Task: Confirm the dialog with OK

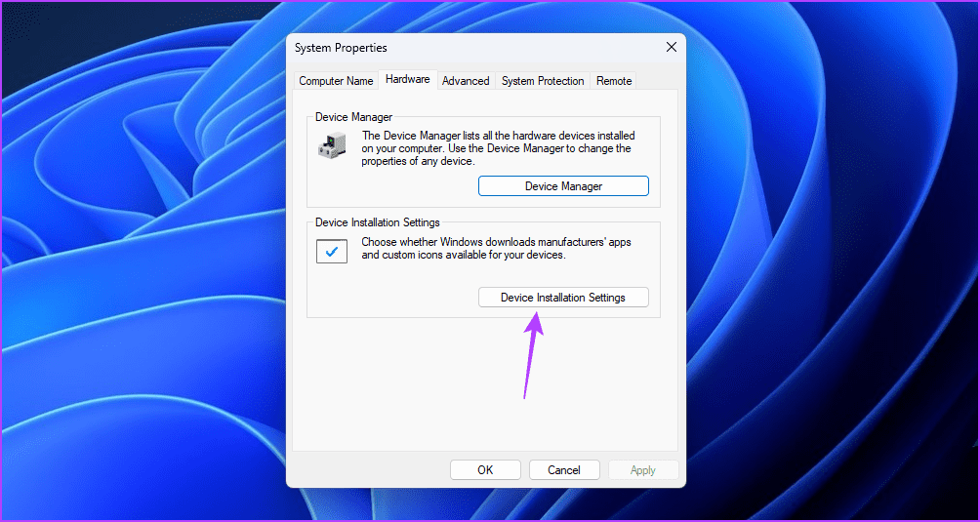Action: 485,469
